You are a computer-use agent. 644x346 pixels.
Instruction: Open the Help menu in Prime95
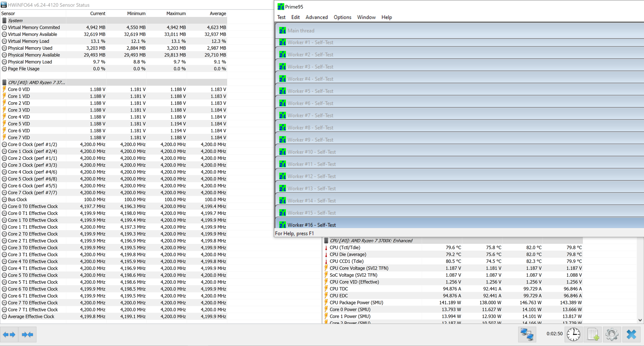[386, 17]
